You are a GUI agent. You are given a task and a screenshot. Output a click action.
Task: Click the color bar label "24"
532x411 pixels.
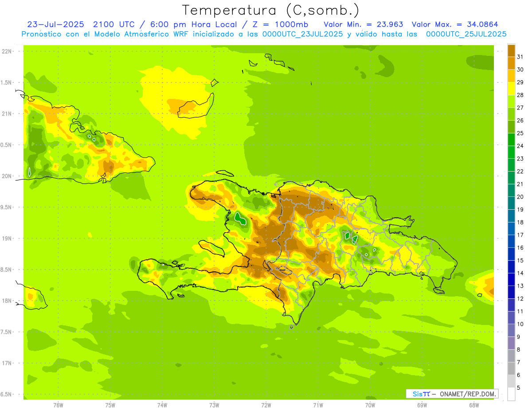tap(520, 146)
